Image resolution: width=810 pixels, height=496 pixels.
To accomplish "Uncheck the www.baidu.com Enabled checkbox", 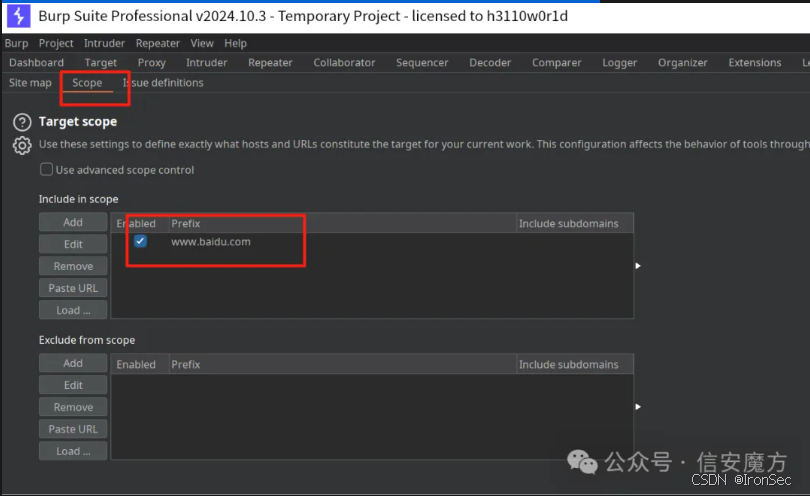I will point(140,241).
